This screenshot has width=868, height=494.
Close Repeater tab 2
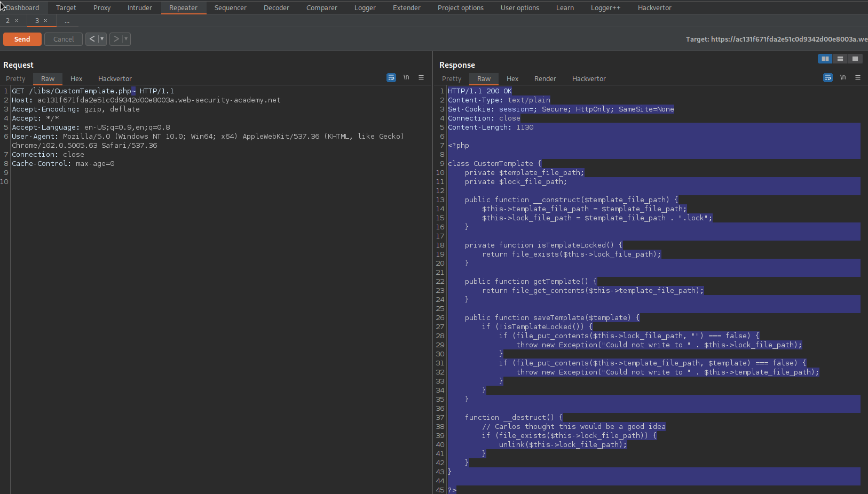[x=16, y=21]
